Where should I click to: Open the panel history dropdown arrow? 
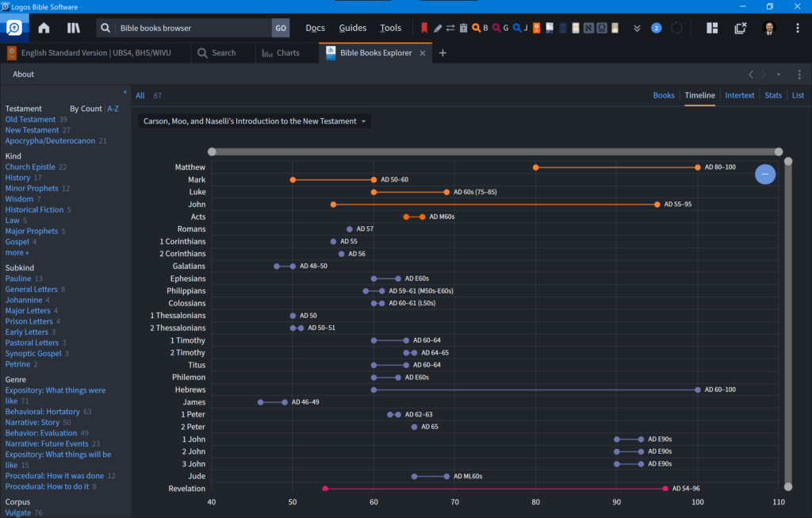(779, 75)
